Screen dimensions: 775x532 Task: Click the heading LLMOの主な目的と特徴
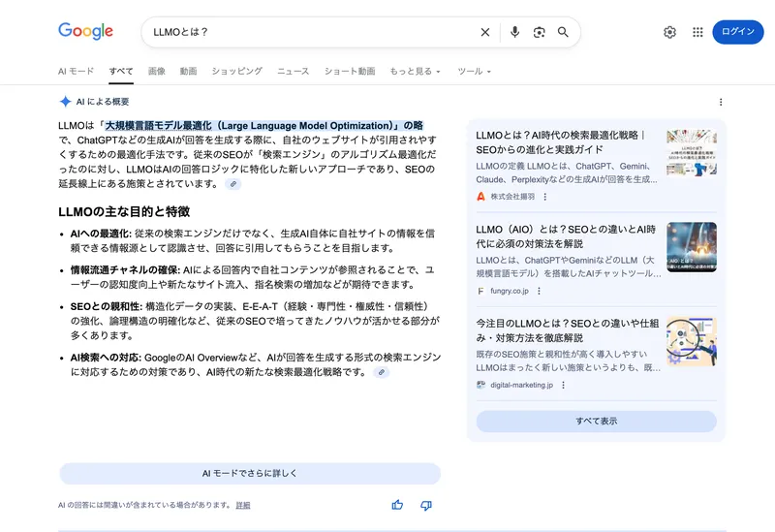point(124,211)
